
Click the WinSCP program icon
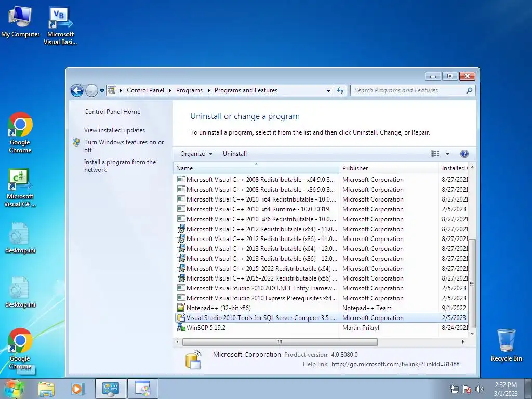tap(181, 327)
